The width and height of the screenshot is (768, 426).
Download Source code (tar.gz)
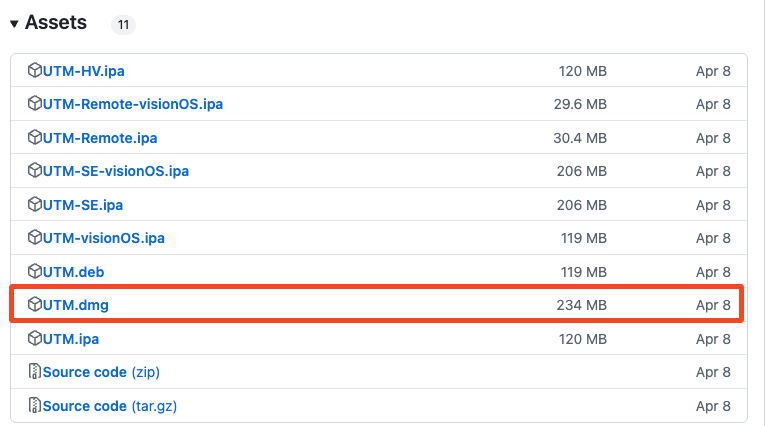coord(110,406)
